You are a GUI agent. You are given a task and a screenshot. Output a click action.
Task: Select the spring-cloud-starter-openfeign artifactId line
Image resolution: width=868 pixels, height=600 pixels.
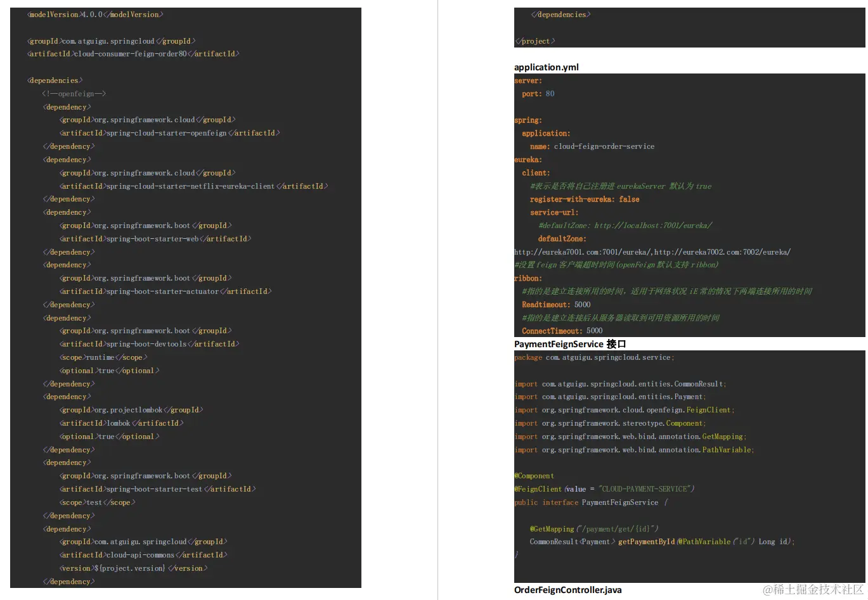[x=170, y=133]
